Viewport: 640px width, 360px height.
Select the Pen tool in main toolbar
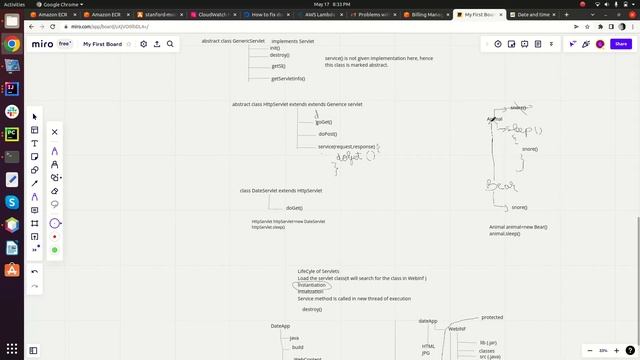(x=35, y=197)
